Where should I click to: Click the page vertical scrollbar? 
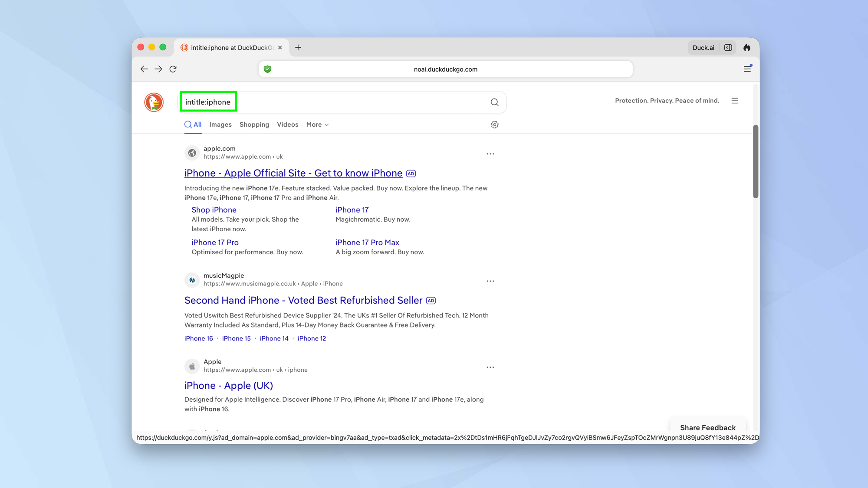coord(756,161)
